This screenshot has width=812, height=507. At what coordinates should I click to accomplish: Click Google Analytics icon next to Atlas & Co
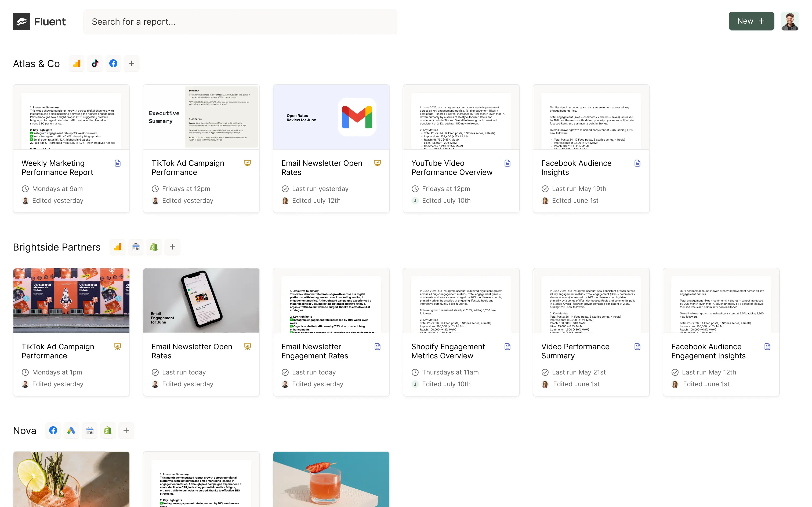[77, 63]
